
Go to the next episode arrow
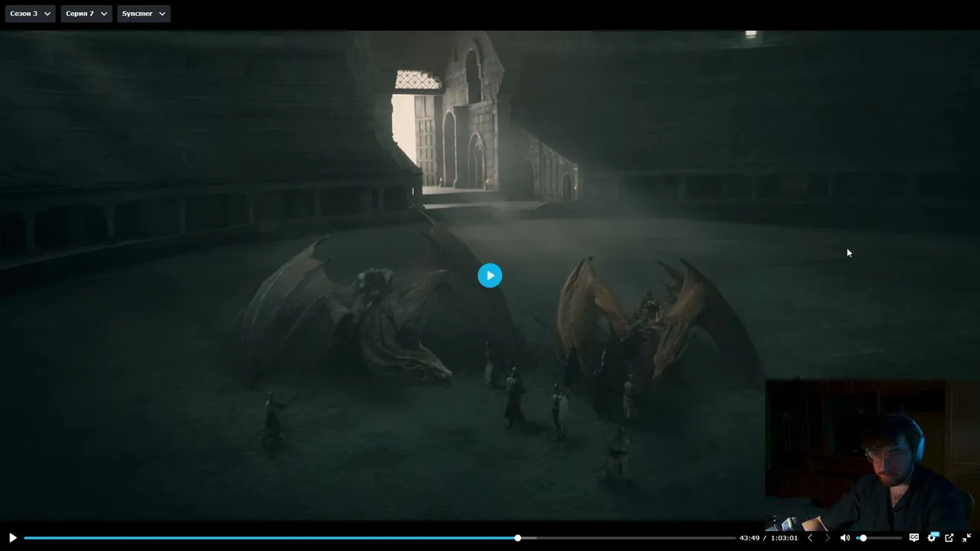point(827,538)
